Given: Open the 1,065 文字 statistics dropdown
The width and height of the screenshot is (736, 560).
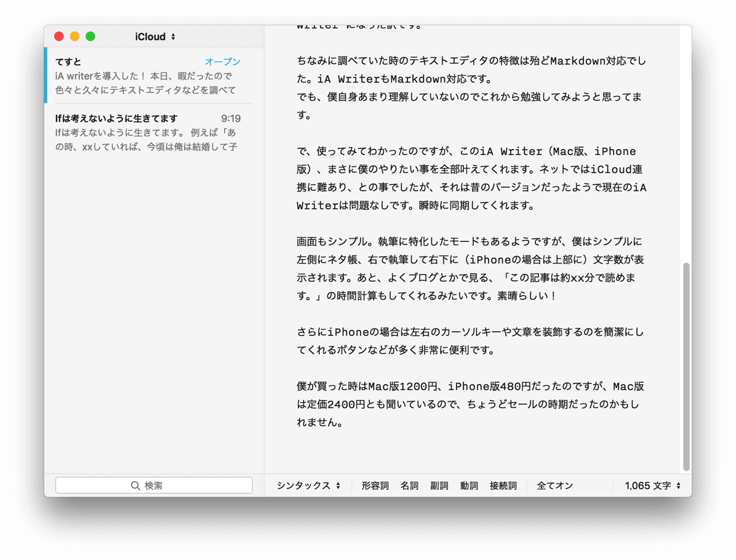Looking at the screenshot, I should click(653, 486).
